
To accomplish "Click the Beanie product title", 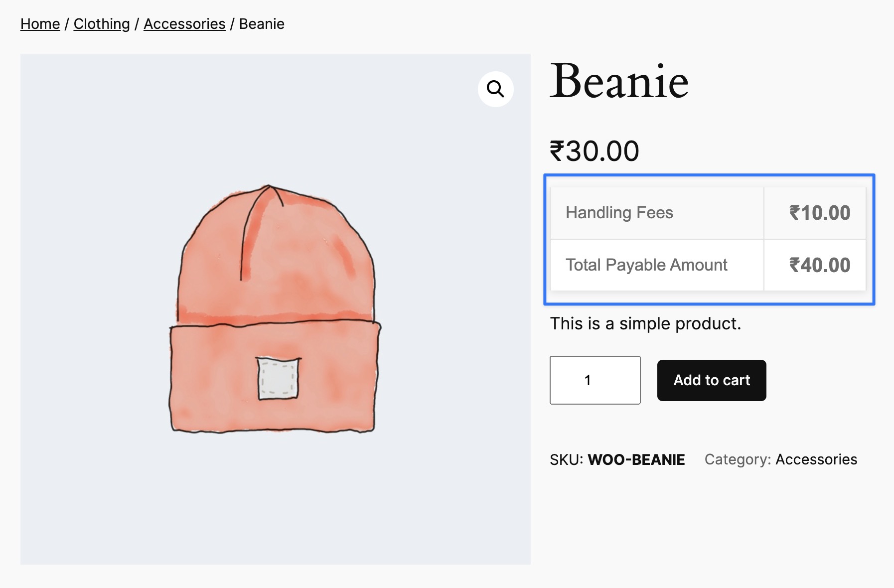I will coord(619,81).
